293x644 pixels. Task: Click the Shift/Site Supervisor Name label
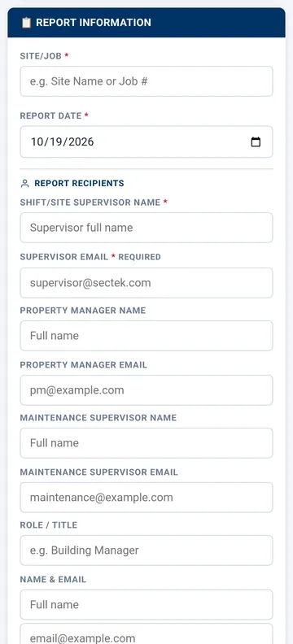(x=90, y=202)
